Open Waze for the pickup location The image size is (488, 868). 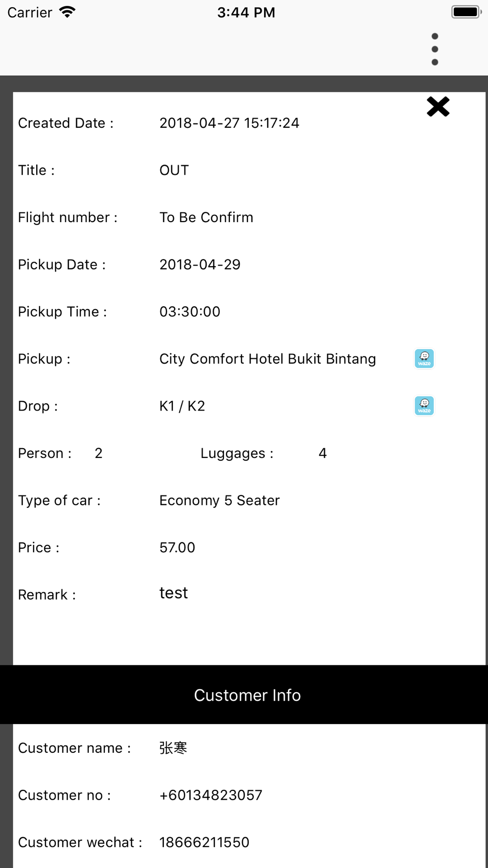coord(424,359)
